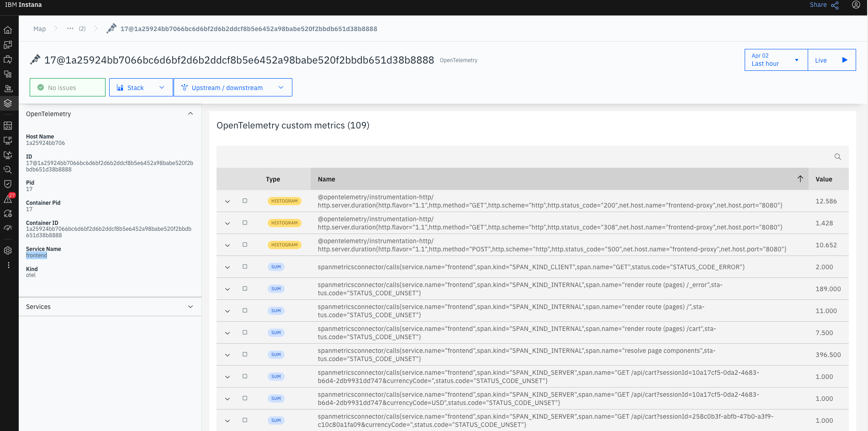This screenshot has width=868, height=431.
Task: Open the Home icon in sidebar
Action: pyautogui.click(x=8, y=30)
